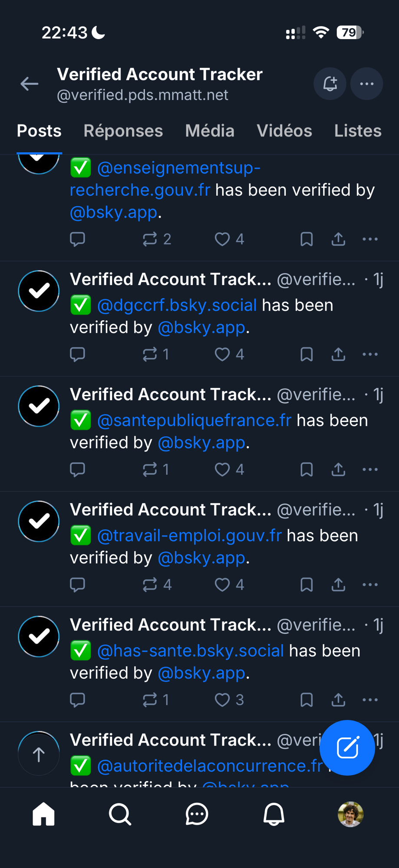399x868 pixels.
Task: Switch to the Réponses tab
Action: pyautogui.click(x=123, y=131)
